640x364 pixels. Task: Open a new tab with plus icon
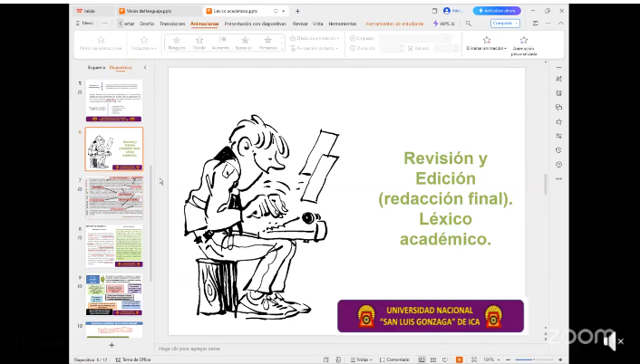point(297,11)
